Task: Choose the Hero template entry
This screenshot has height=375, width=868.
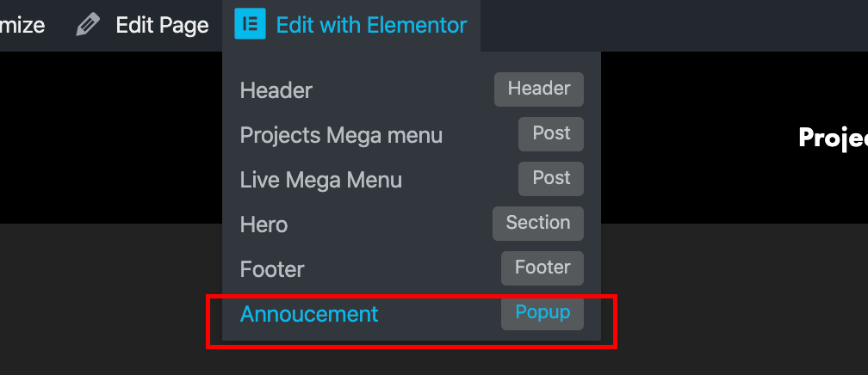Action: coord(263,224)
